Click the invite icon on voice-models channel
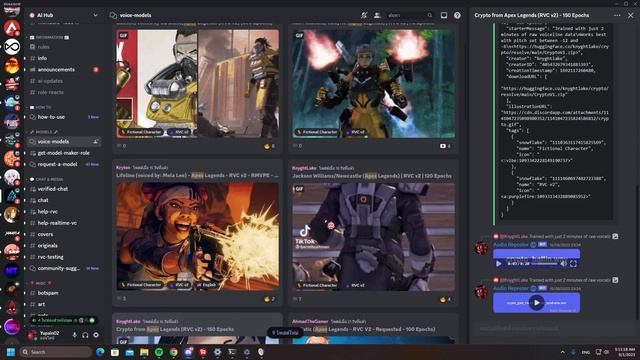The height and width of the screenshot is (360, 640). coord(96,142)
